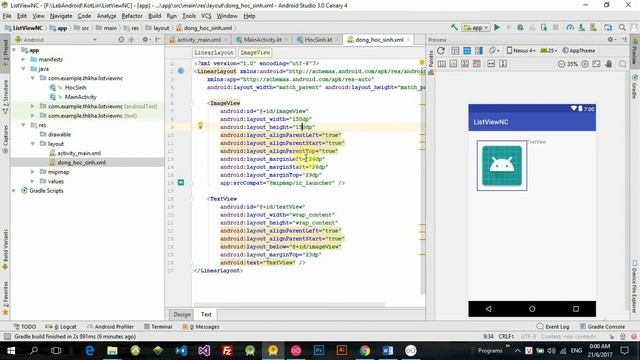This screenshot has height=360, width=640.
Task: Open the Event Log
Action: pyautogui.click(x=553, y=327)
